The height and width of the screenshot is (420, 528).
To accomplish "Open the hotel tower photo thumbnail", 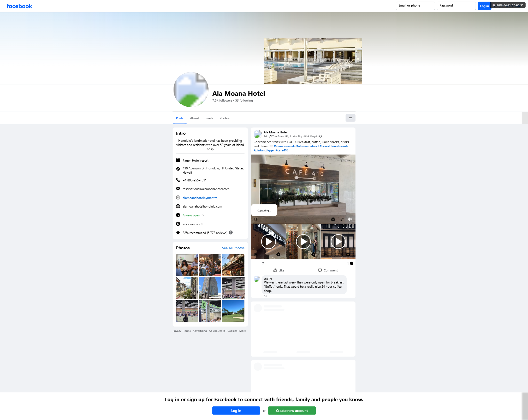I will point(210,288).
